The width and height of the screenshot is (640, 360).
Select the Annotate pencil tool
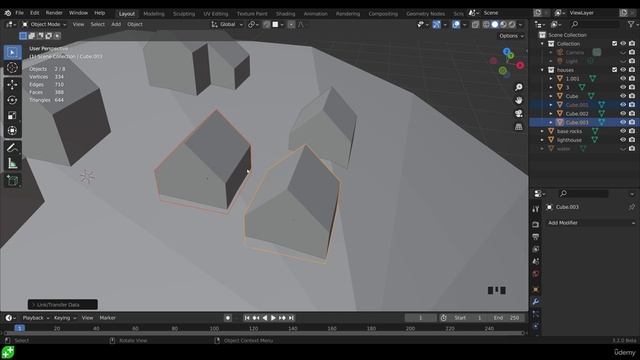pyautogui.click(x=12, y=148)
